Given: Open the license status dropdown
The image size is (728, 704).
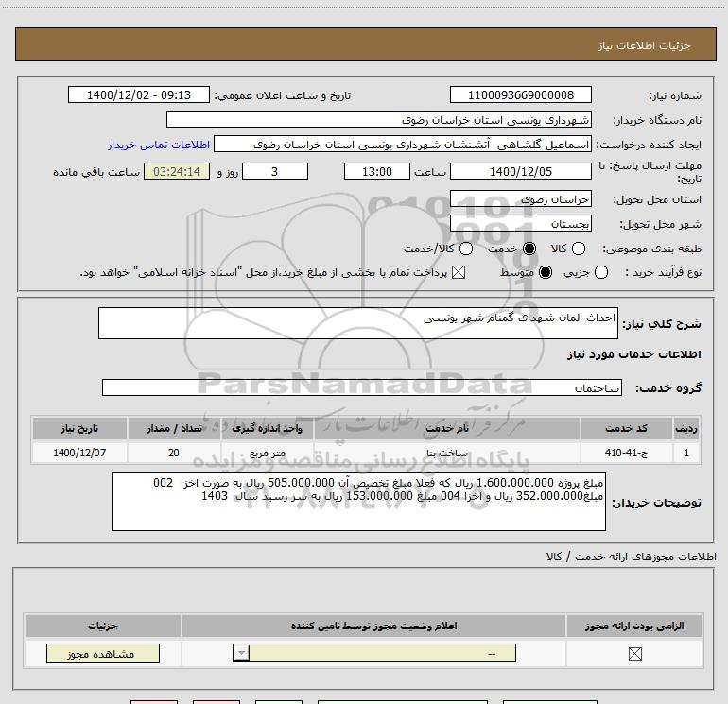Looking at the screenshot, I should point(374,653).
